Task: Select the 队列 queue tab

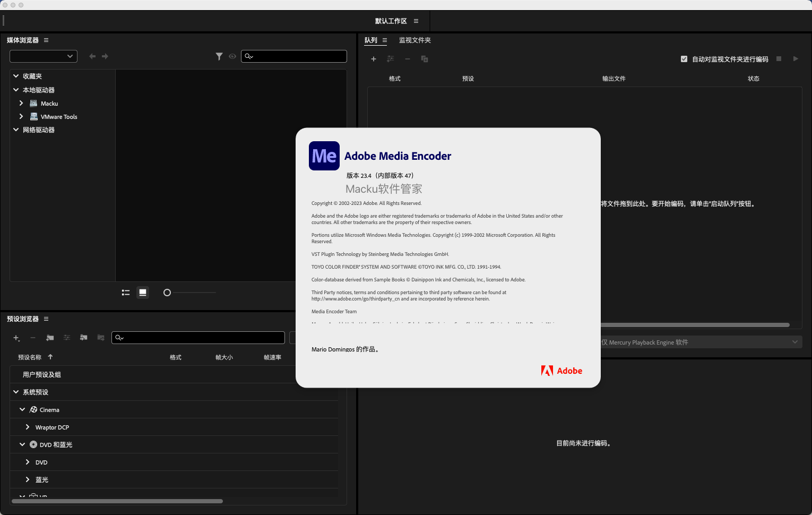Action: tap(370, 40)
